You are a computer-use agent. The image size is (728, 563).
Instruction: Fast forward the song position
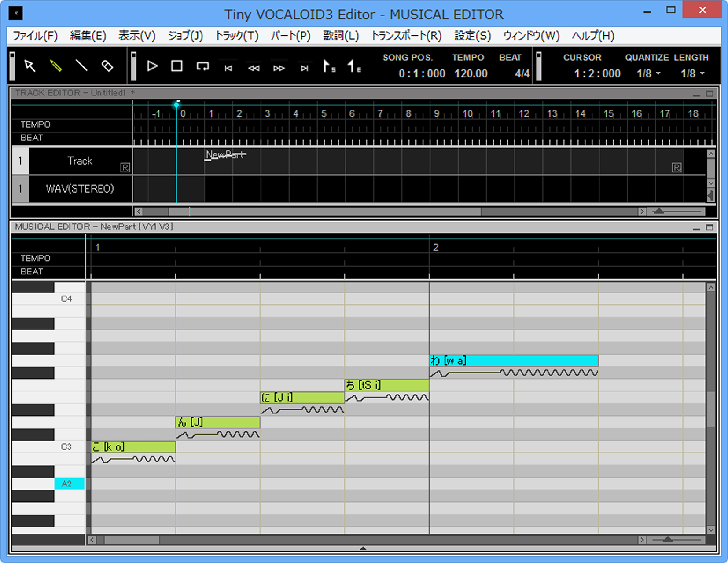pyautogui.click(x=279, y=68)
